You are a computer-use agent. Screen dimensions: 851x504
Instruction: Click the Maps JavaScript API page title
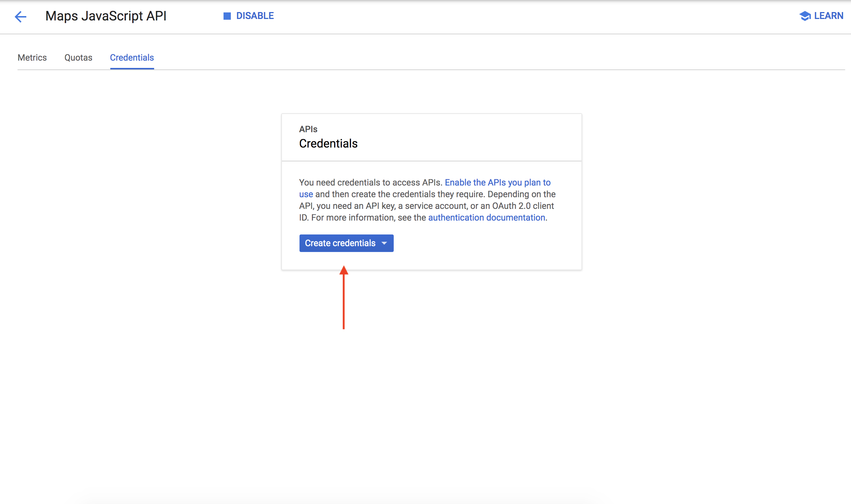click(106, 16)
